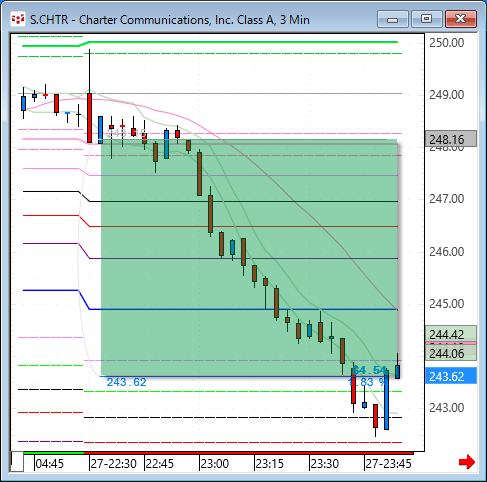Select the blue 243.62 last price label
The image size is (487, 482).
tap(451, 376)
